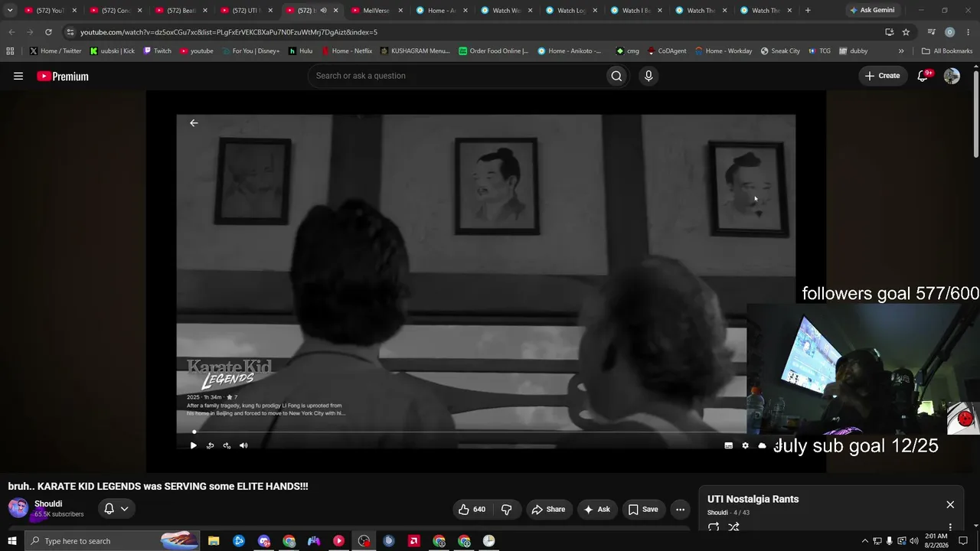Open Windows Start menu
Image resolution: width=980 pixels, height=551 pixels.
11,541
